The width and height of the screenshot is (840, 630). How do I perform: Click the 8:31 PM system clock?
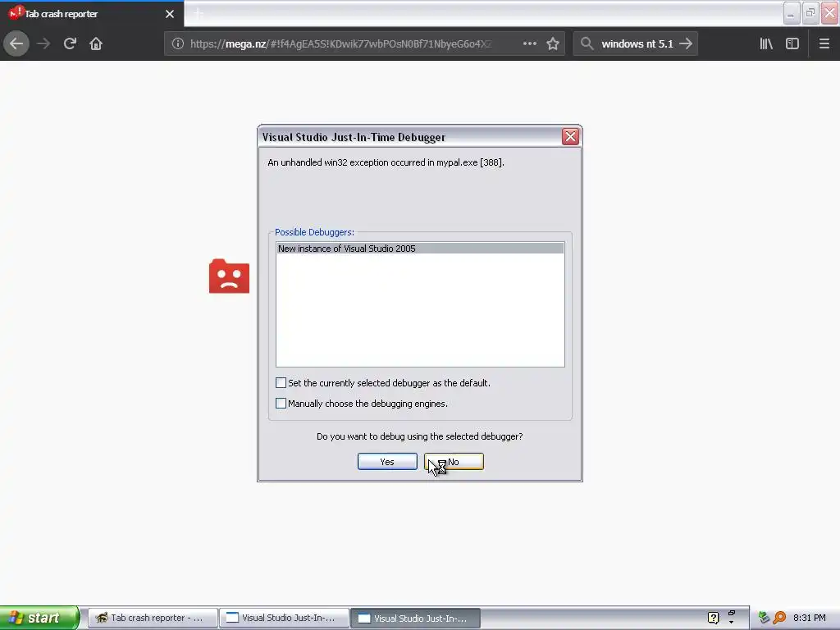point(810,618)
